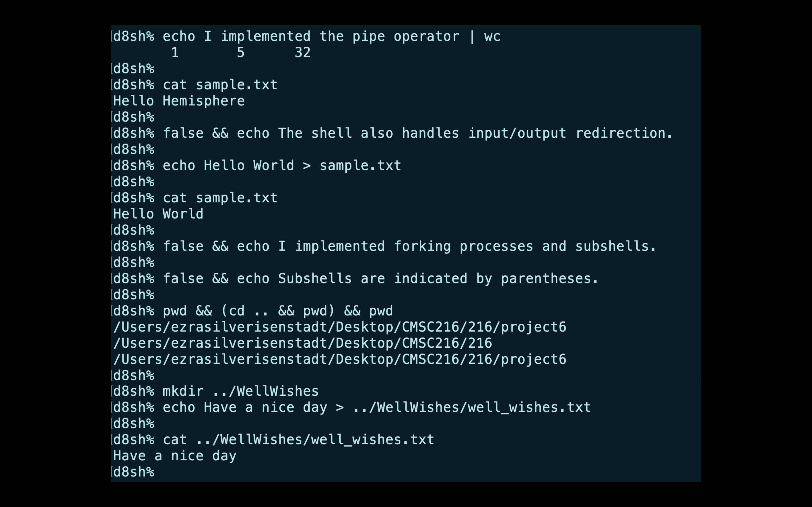Click the horizontal divider line above the mkdir command
The width and height of the screenshot is (812, 507).
[x=406, y=382]
